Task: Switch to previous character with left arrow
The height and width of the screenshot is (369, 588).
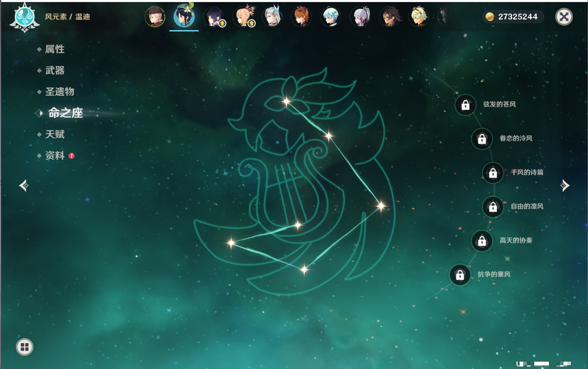Action: pos(24,186)
